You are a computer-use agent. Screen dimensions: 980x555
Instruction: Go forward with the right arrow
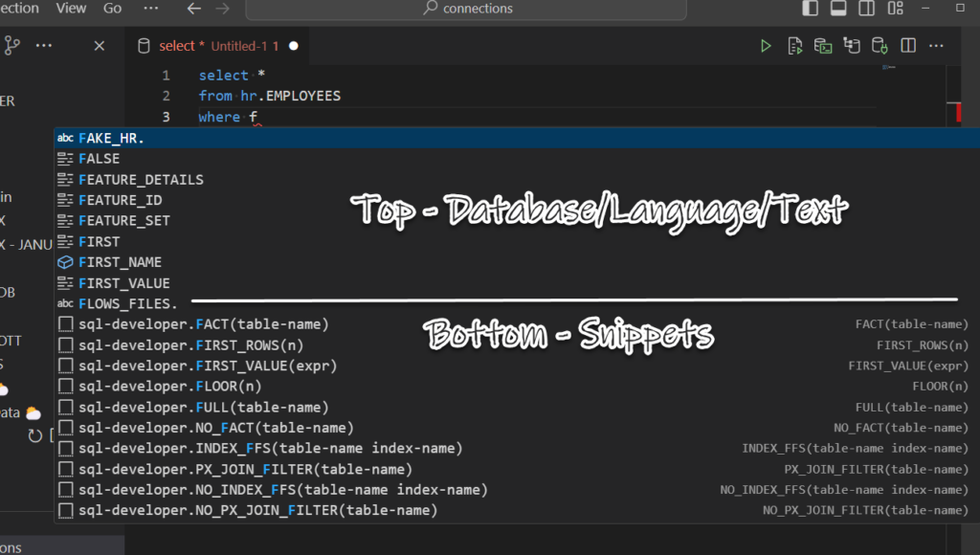(x=222, y=8)
